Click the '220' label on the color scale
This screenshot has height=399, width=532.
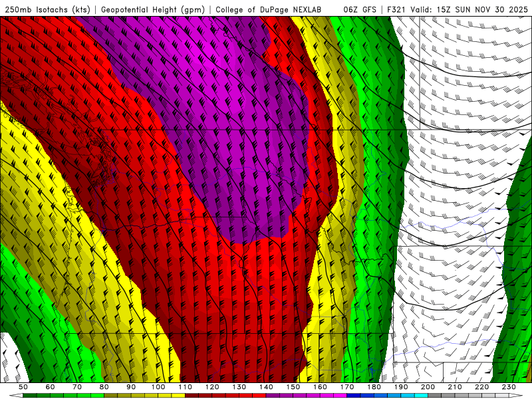pos(481,387)
